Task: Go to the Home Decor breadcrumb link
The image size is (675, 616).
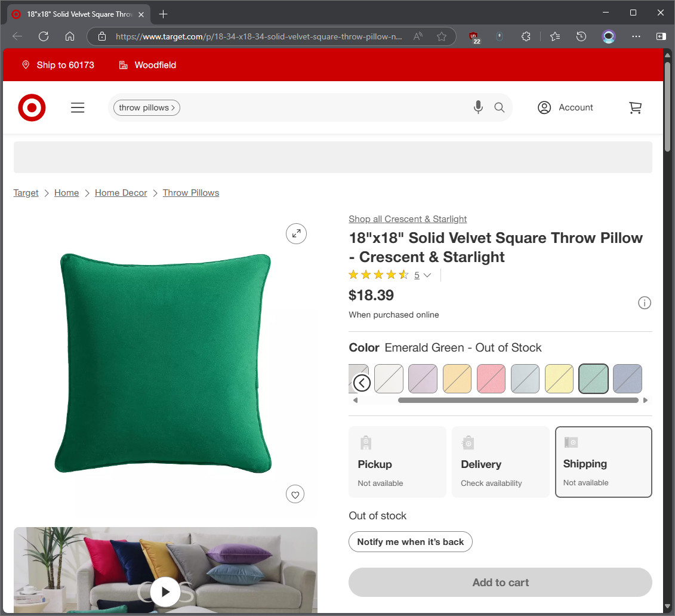Action: pyautogui.click(x=121, y=193)
